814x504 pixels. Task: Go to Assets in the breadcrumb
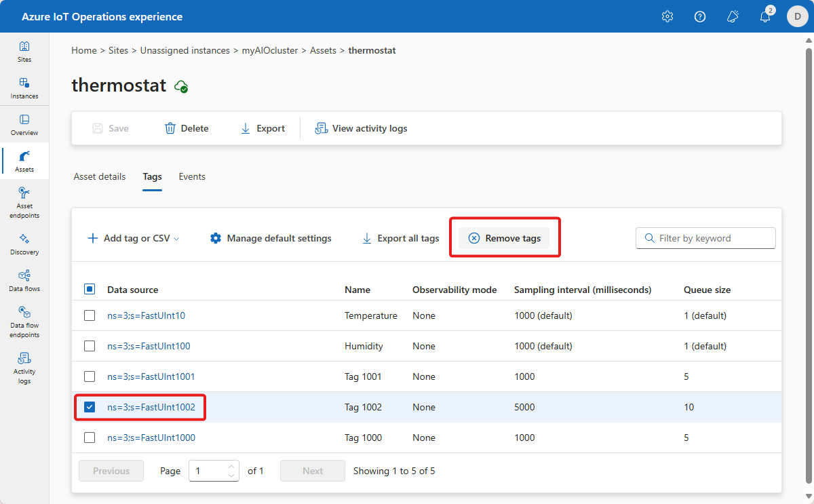[x=323, y=50]
